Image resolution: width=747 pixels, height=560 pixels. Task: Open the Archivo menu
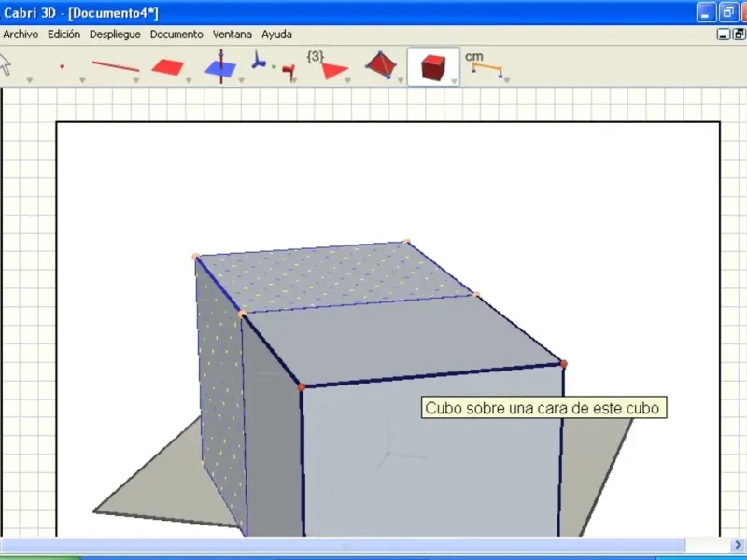coord(21,35)
